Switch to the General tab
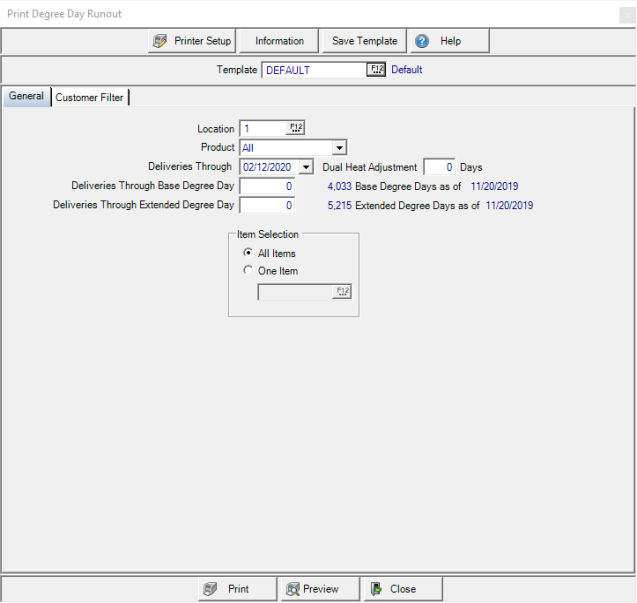 click(26, 96)
